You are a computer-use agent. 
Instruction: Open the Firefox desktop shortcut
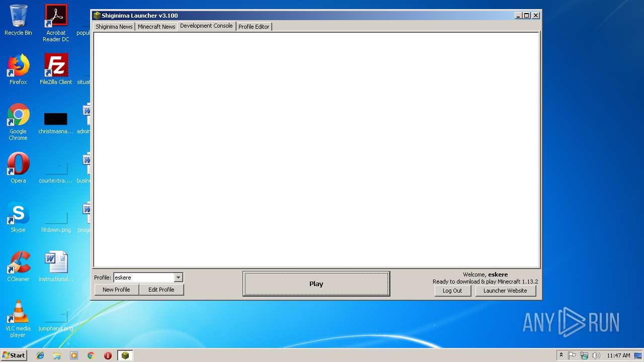pyautogui.click(x=18, y=69)
